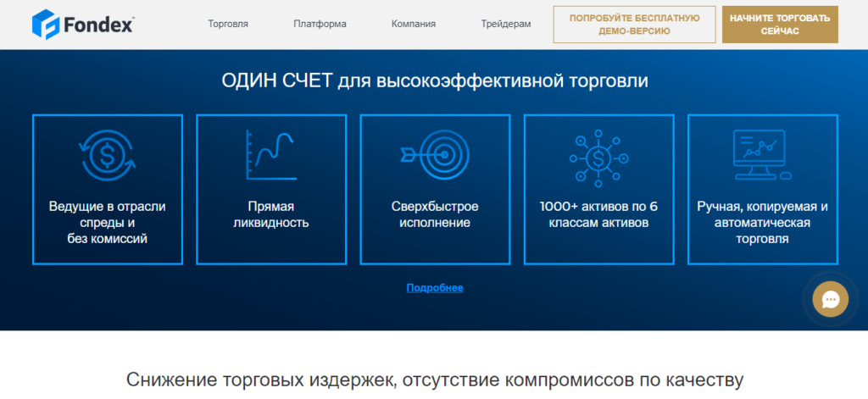Open the Торговля menu
This screenshot has height=399, width=868.
(228, 24)
